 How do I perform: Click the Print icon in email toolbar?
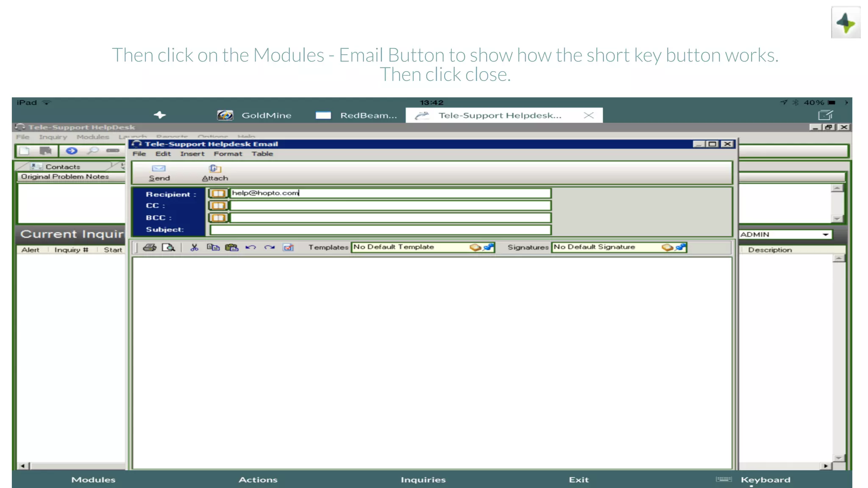[x=149, y=247]
